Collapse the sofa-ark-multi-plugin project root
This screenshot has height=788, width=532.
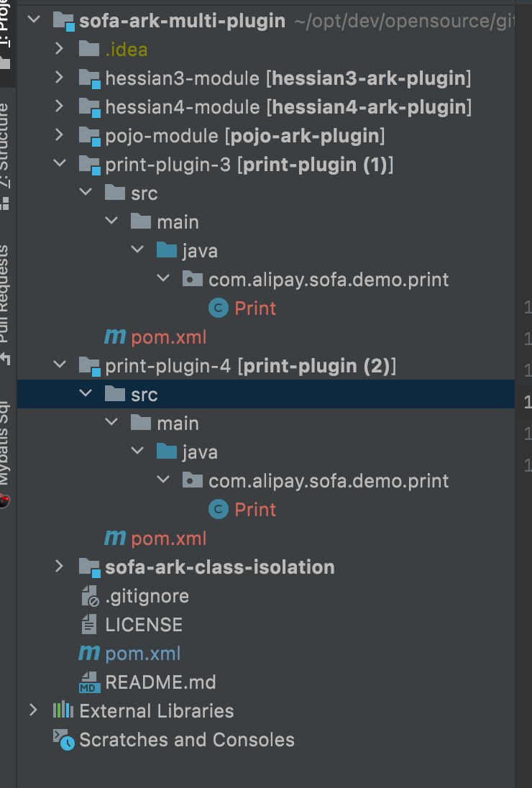34,20
